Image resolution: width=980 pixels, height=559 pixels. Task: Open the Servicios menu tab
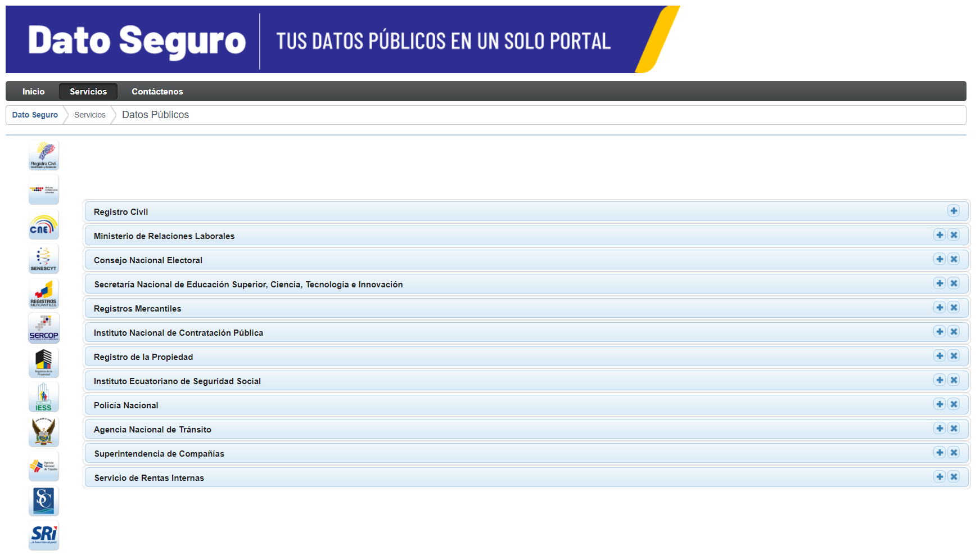(x=88, y=91)
